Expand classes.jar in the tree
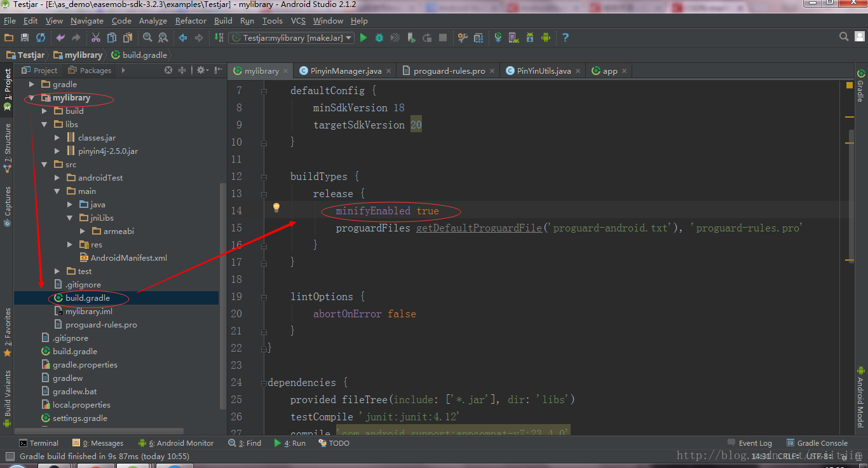Screen dimensions: 868x468 pyautogui.click(x=57, y=138)
